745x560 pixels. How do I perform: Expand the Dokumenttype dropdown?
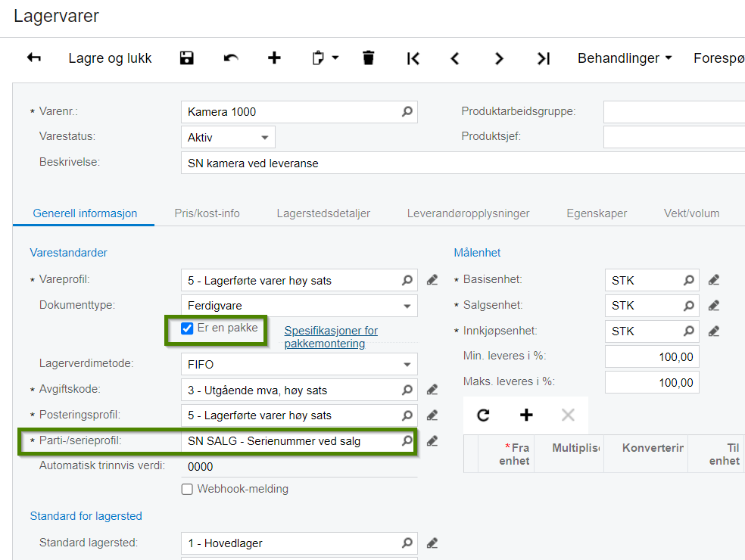coord(299,306)
